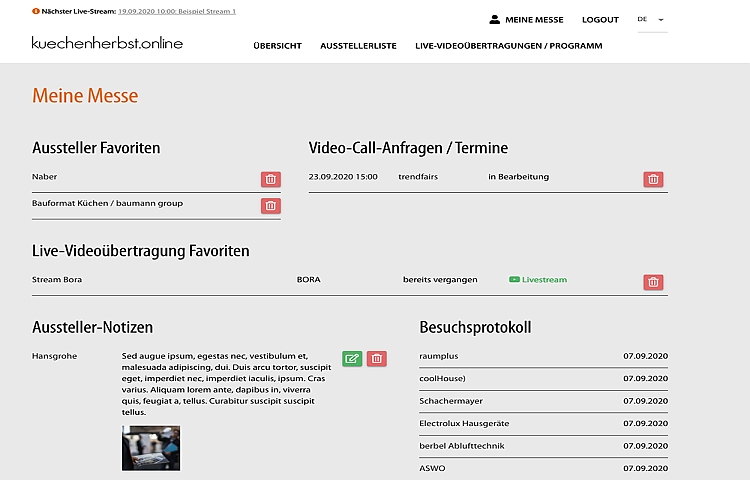Edit the Hansgrohe note
This screenshot has height=480, width=750.
coord(352,359)
